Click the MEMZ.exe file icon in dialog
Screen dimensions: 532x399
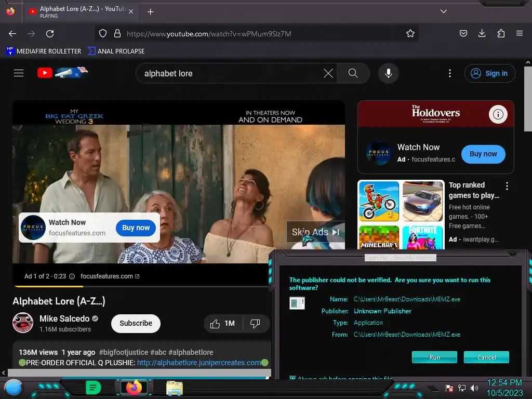coord(297,303)
